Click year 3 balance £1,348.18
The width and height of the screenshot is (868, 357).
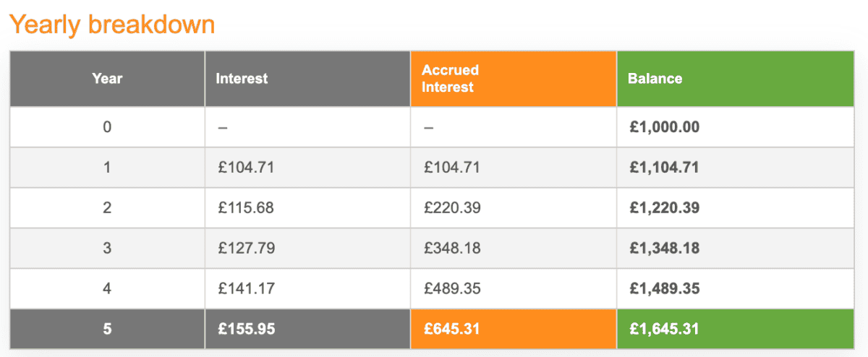tap(664, 249)
